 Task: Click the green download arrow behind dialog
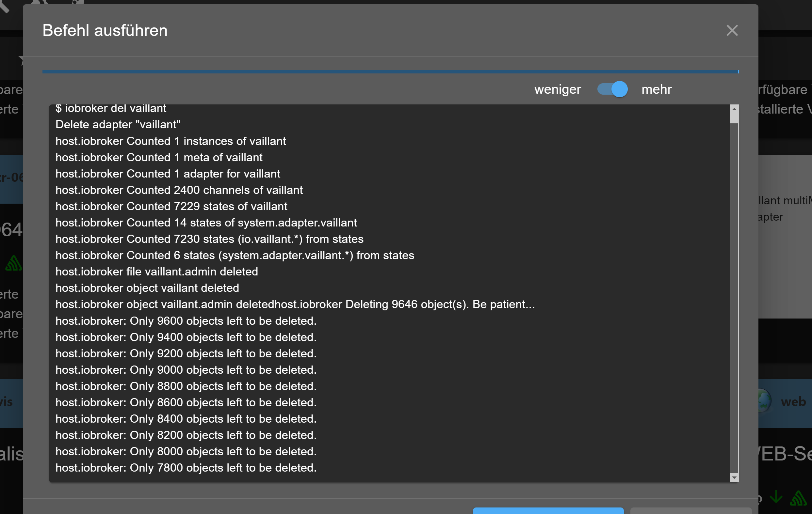(776, 496)
